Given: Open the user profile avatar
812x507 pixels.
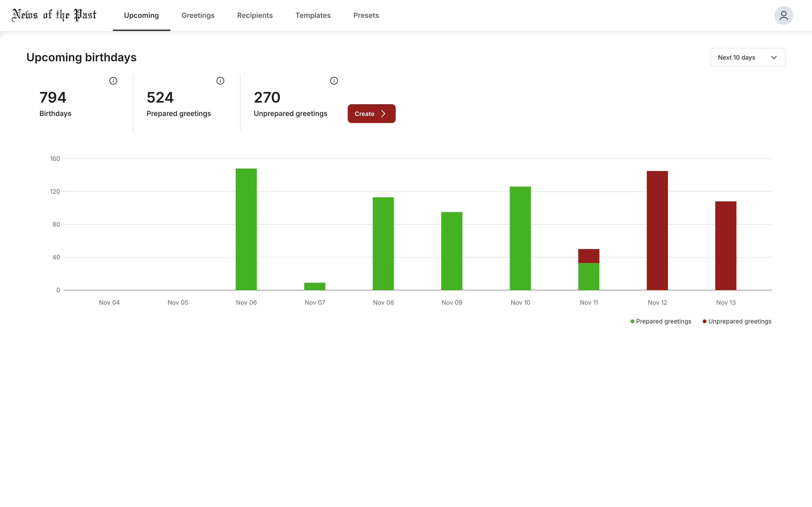Looking at the screenshot, I should pyautogui.click(x=784, y=15).
